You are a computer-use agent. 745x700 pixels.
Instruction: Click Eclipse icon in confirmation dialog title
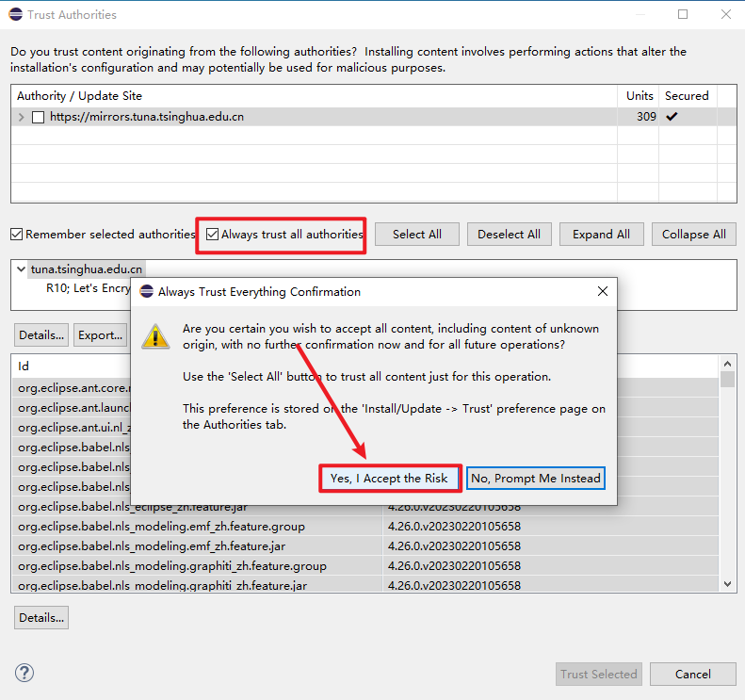pos(147,292)
